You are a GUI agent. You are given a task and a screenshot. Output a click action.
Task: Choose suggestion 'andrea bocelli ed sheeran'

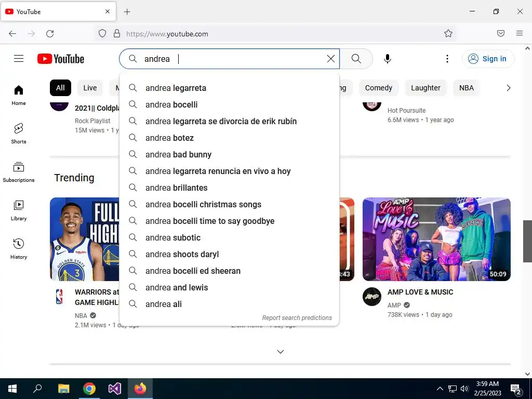pos(229,271)
